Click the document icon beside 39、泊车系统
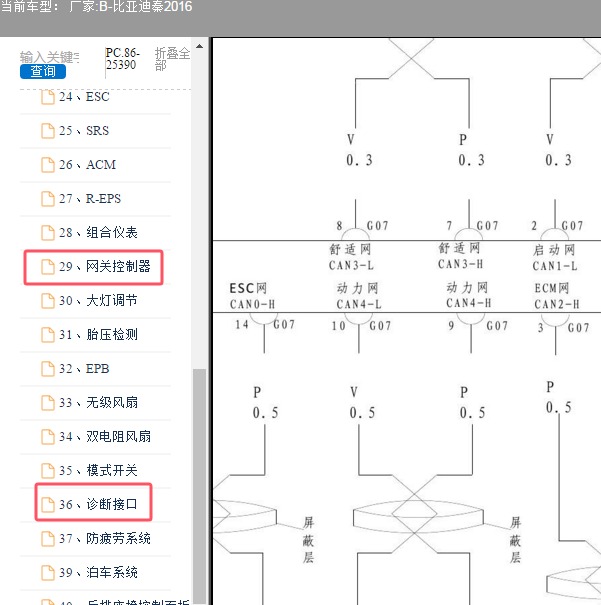Screen dimensions: 601x605 pyautogui.click(x=48, y=573)
